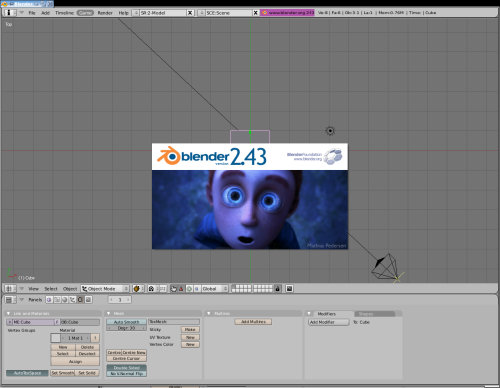Click the material color swatch next to Mat 1

pos(56,338)
